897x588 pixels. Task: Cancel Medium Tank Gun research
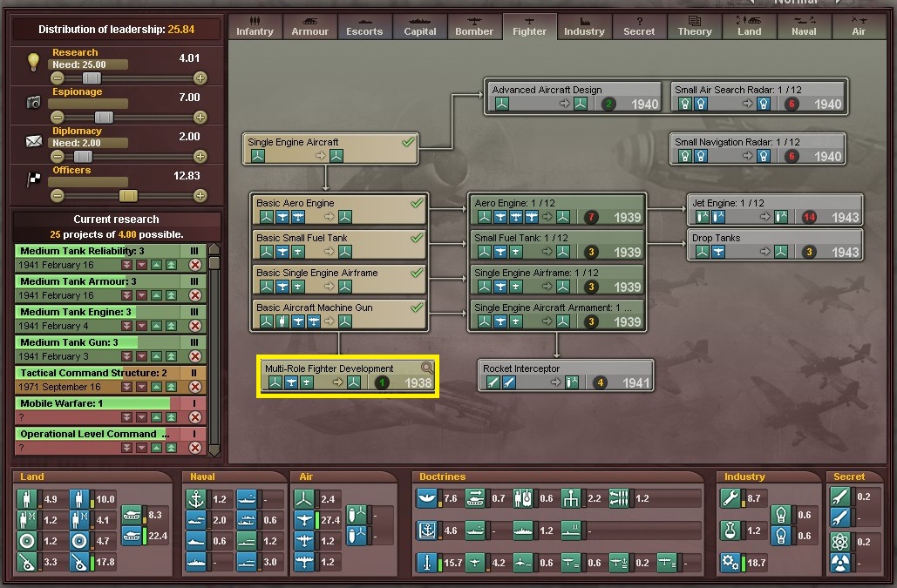pyautogui.click(x=195, y=356)
